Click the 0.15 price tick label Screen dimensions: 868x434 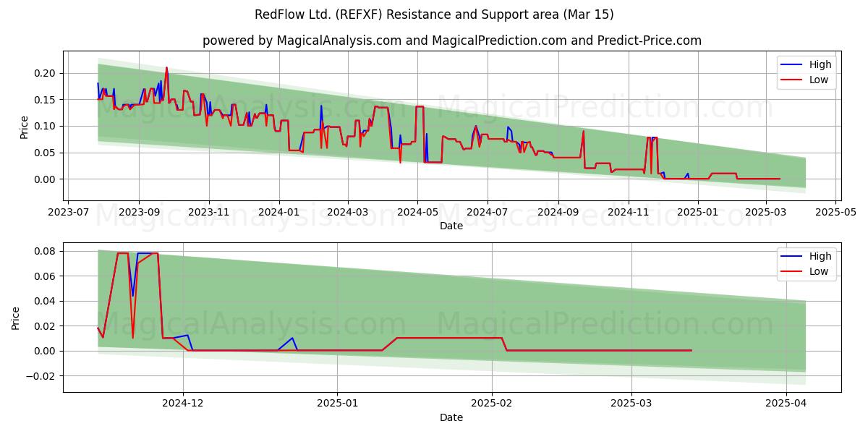coord(45,100)
